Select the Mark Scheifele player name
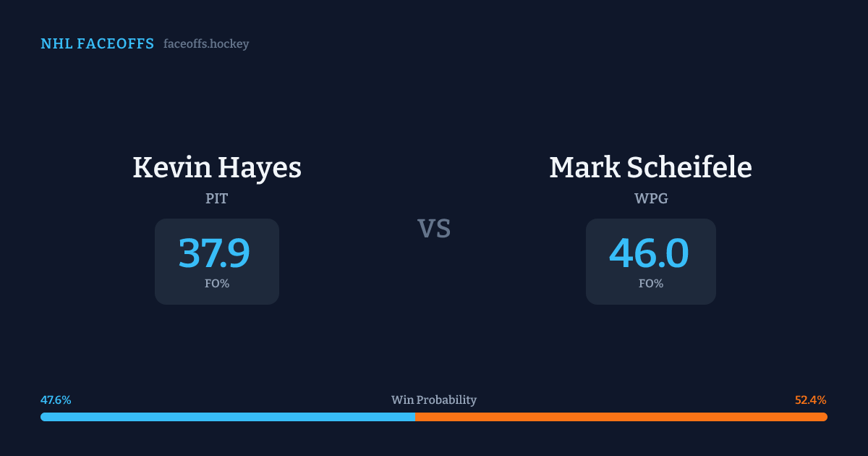868x456 pixels. [650, 168]
